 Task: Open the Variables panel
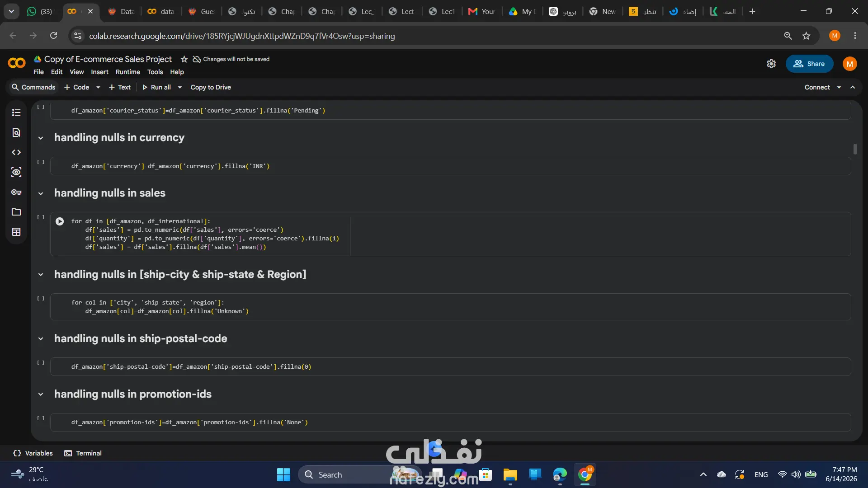click(x=33, y=453)
